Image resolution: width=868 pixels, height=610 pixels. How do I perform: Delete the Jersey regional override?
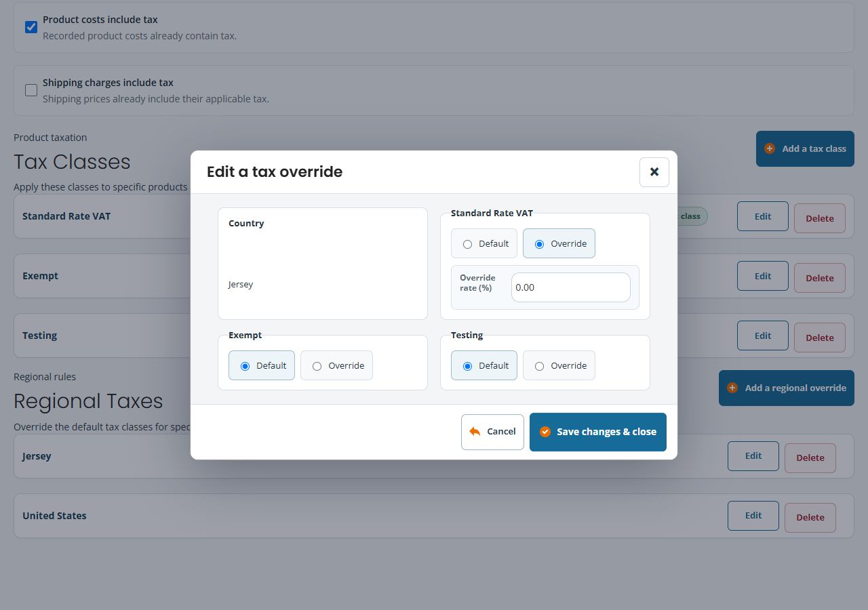(x=810, y=458)
